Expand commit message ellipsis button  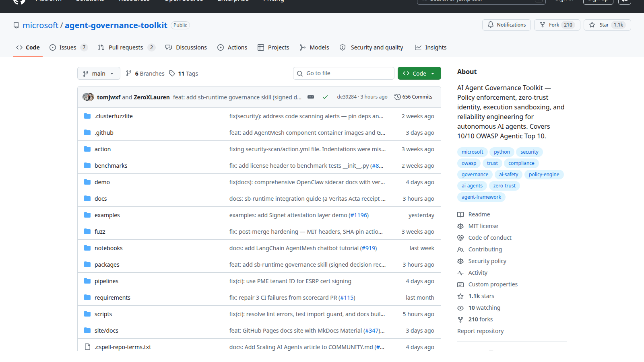coord(311,97)
